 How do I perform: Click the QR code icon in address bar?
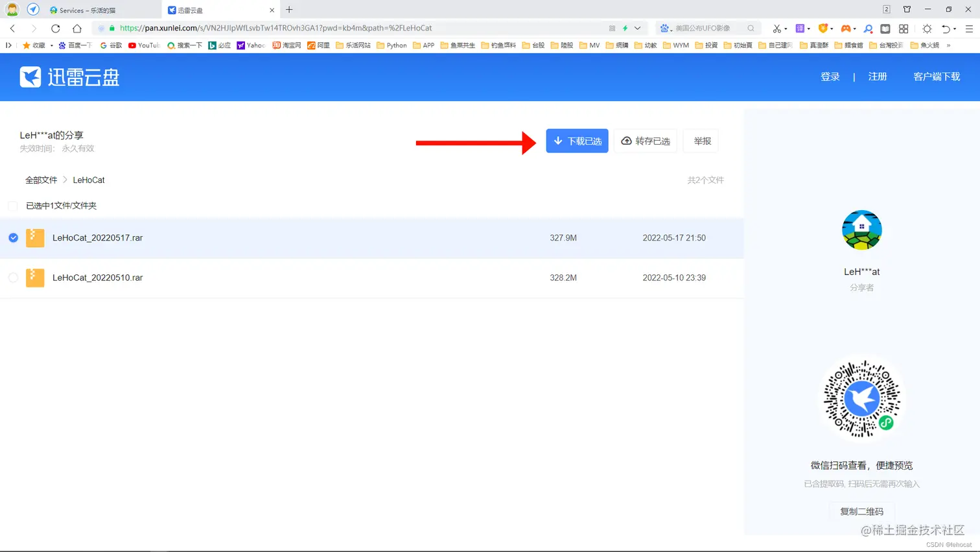[x=612, y=29]
